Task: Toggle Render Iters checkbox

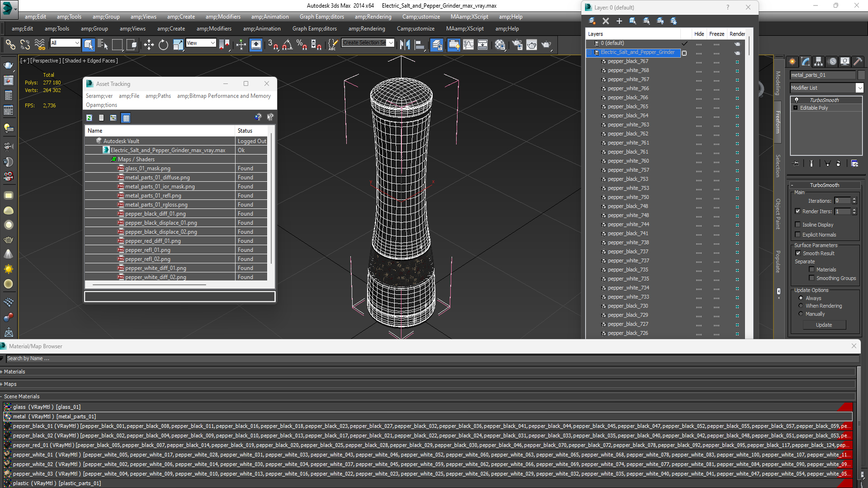Action: [x=798, y=211]
